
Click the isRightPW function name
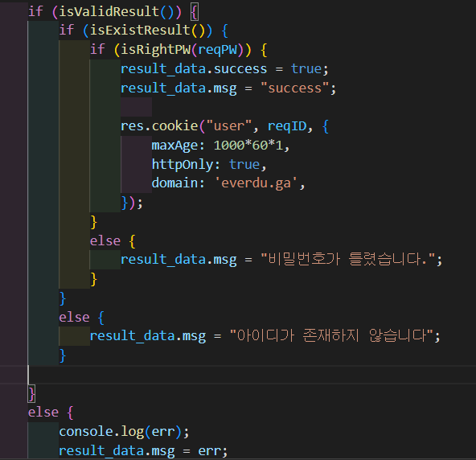(x=156, y=50)
